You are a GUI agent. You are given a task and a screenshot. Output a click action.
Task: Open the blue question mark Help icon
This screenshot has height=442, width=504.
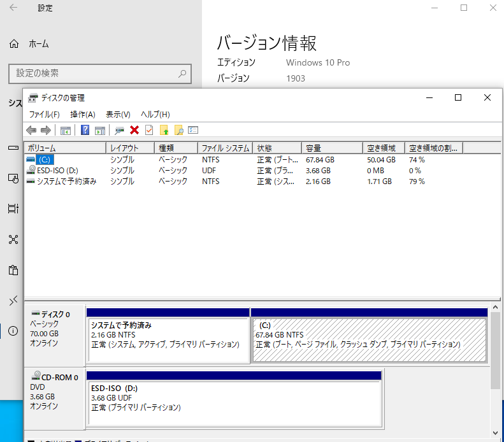(85, 130)
